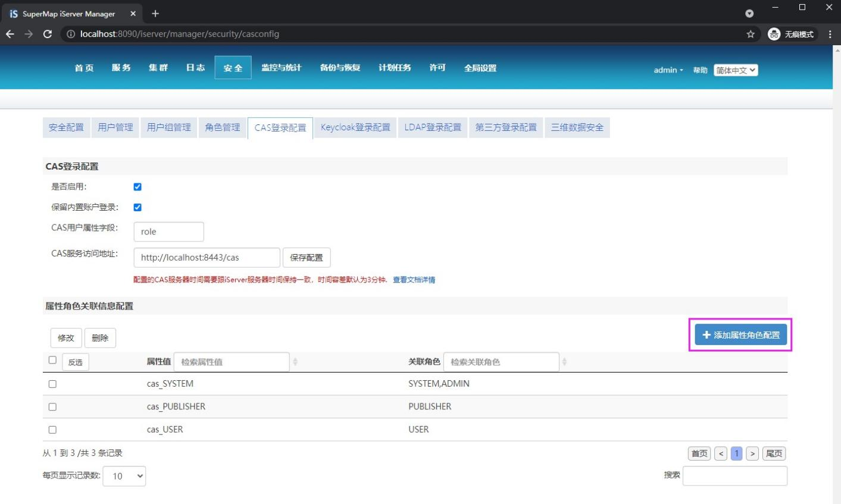The image size is (841, 504).
Task: Click the 保存配置 button
Action: (307, 258)
